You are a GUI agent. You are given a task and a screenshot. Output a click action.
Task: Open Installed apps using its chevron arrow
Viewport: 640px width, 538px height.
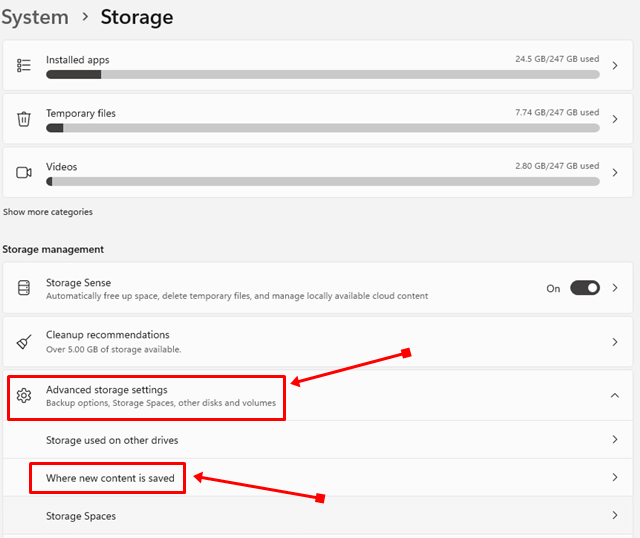614,66
